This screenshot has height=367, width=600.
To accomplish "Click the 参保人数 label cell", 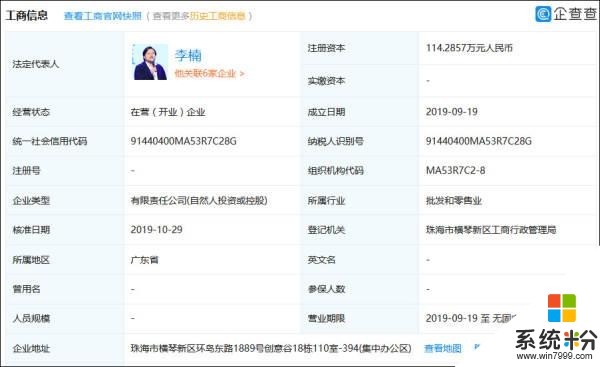I will coord(360,289).
